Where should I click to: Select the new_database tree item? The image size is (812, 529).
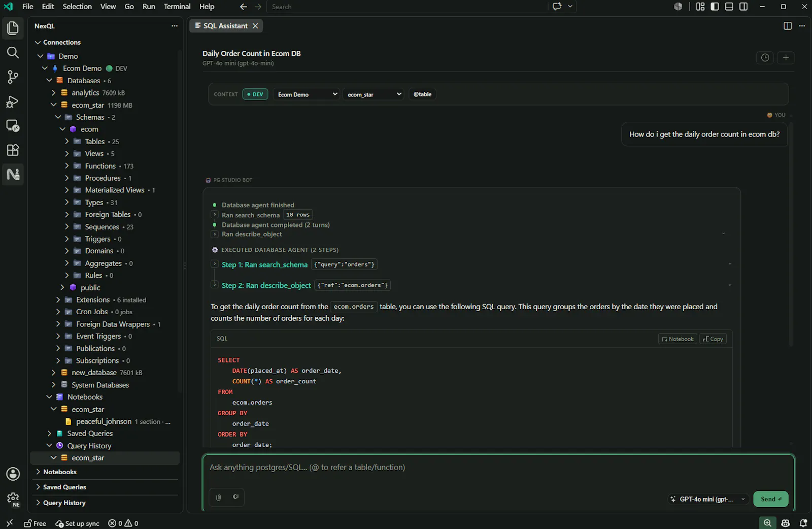94,373
